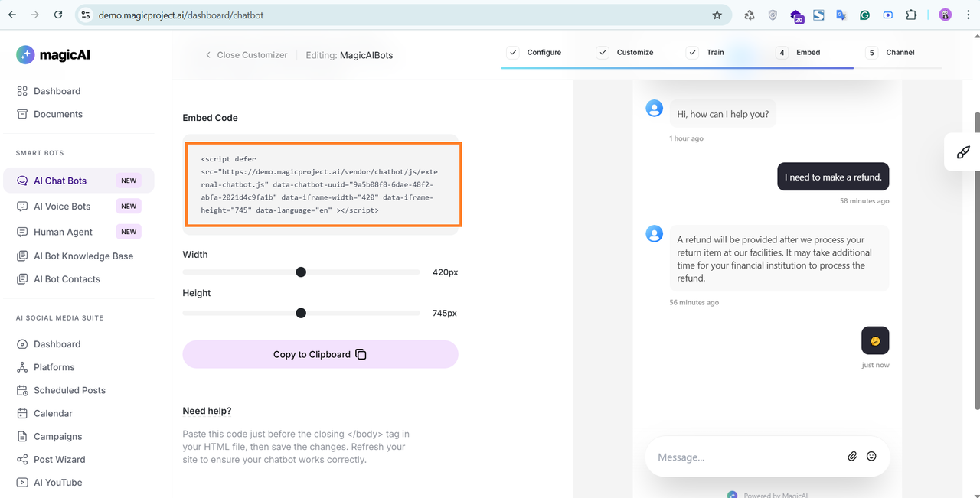
Task: Go to the Channel step
Action: [890, 52]
